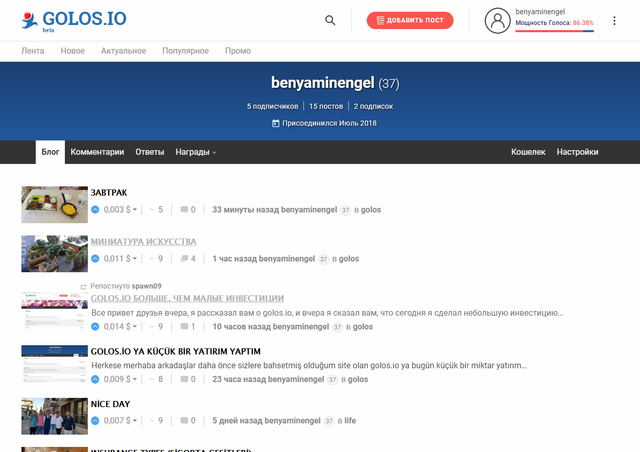This screenshot has width=640, height=452.
Task: Open the 1 comment on 0,014 $ post
Action: [x=188, y=327]
